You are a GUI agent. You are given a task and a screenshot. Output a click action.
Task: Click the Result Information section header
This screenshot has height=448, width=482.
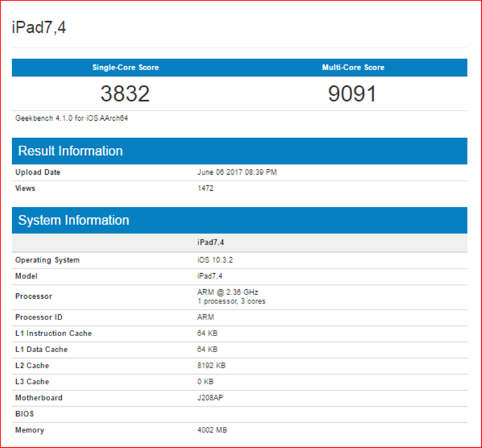coord(240,151)
